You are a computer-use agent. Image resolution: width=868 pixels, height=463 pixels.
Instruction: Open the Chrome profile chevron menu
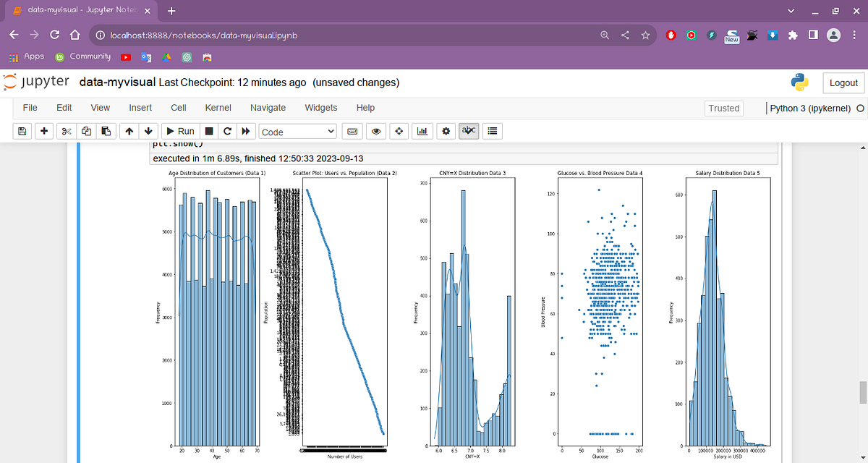tap(791, 12)
